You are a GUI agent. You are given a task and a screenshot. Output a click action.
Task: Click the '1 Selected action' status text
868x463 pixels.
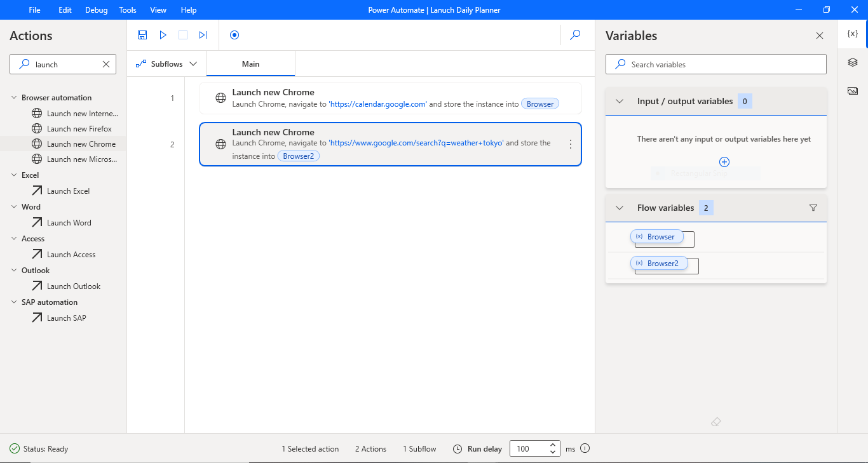pyautogui.click(x=310, y=449)
